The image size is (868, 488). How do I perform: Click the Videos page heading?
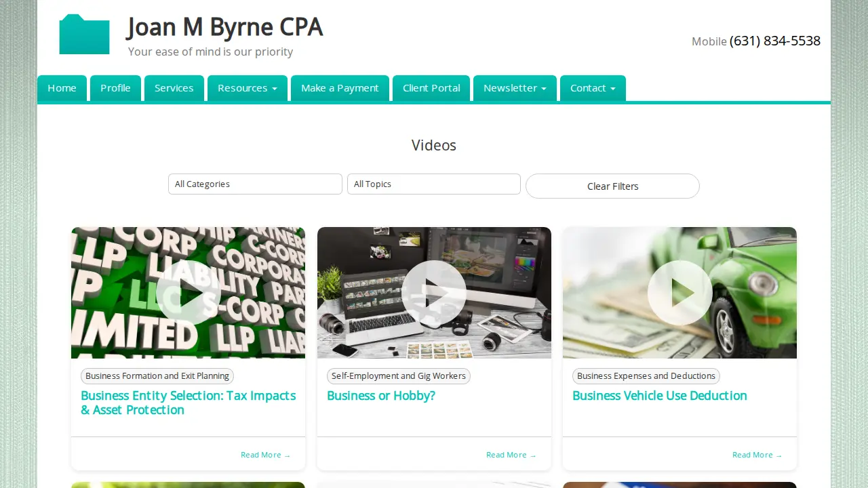434,145
